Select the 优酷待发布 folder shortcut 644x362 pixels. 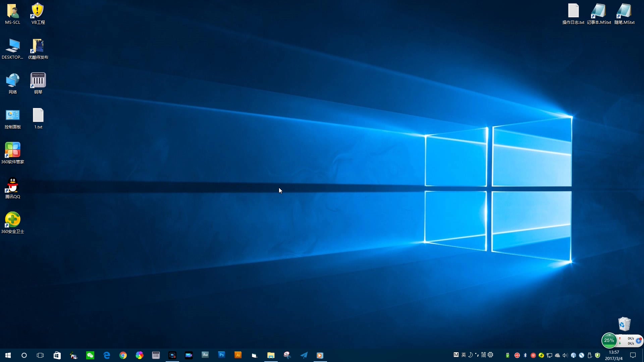38,49
